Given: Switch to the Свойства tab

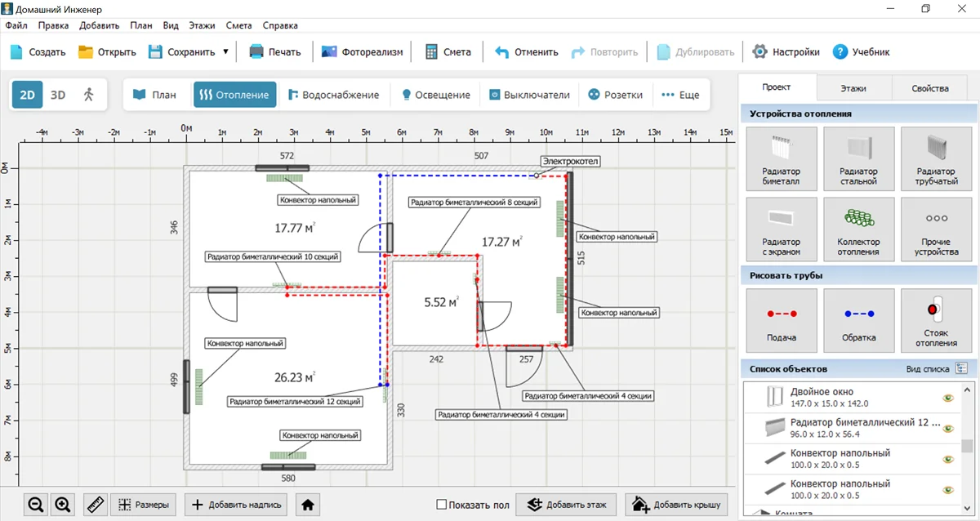Looking at the screenshot, I should click(931, 88).
